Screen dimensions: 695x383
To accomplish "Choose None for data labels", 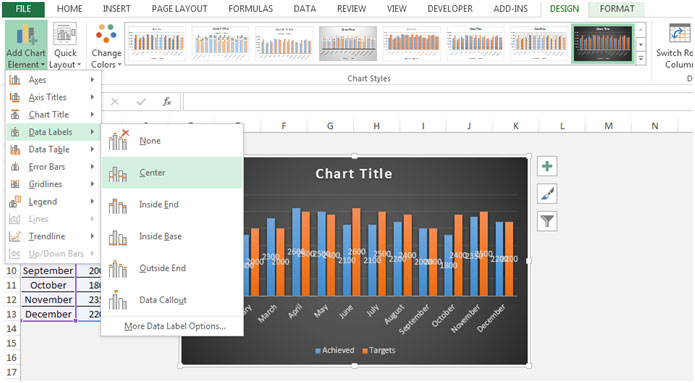I will pyautogui.click(x=172, y=141).
